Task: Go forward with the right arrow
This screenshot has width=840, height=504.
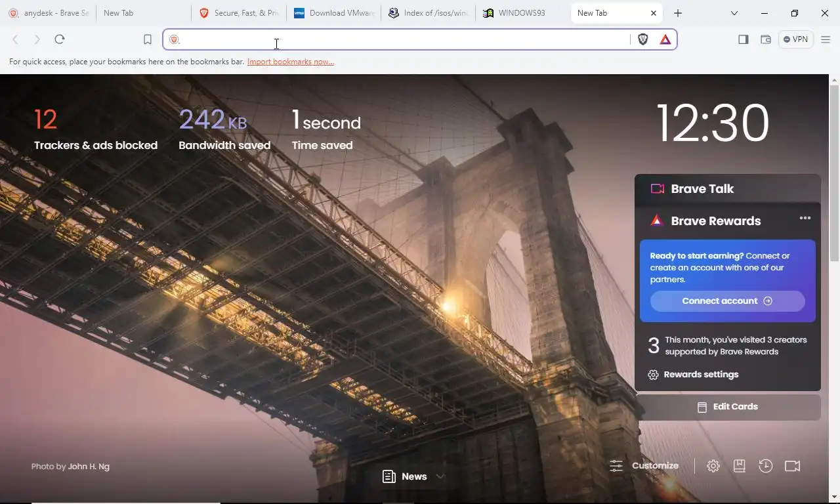Action: (x=37, y=39)
